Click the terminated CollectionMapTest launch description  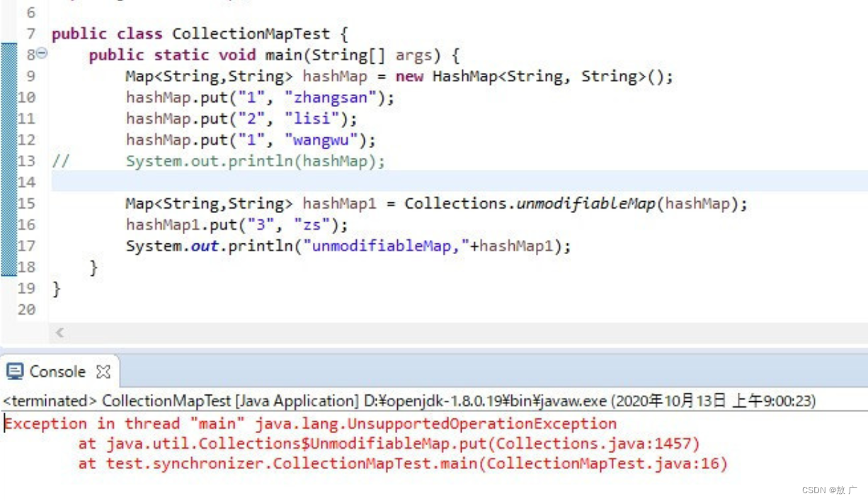coord(409,401)
